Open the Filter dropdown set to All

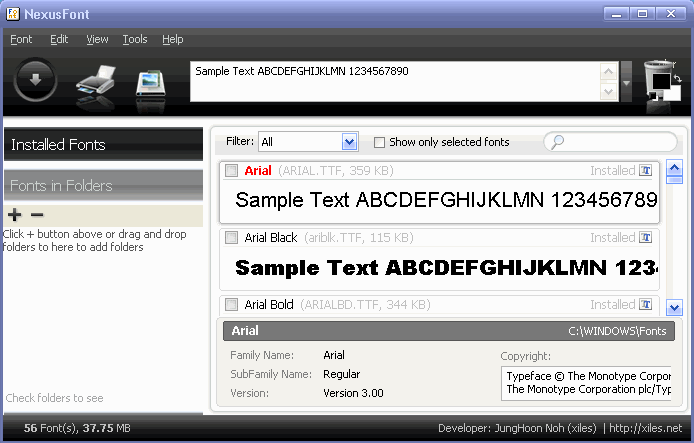[x=349, y=142]
